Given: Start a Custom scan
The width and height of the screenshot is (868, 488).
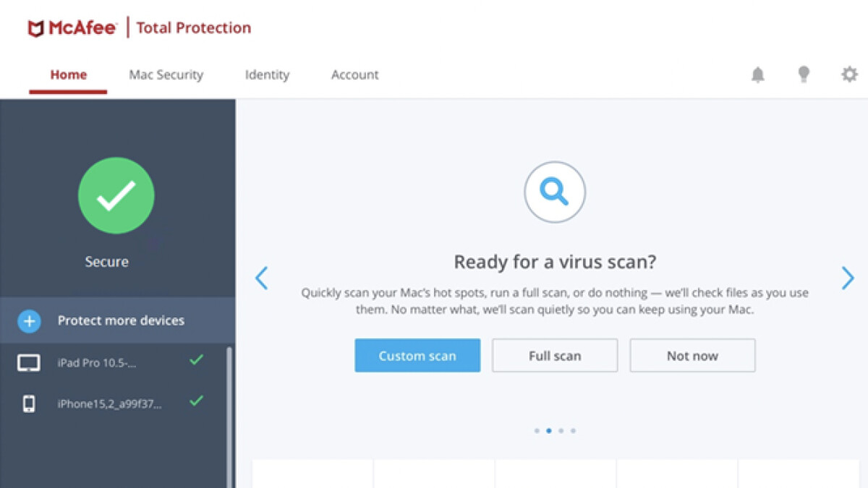Looking at the screenshot, I should coord(417,356).
